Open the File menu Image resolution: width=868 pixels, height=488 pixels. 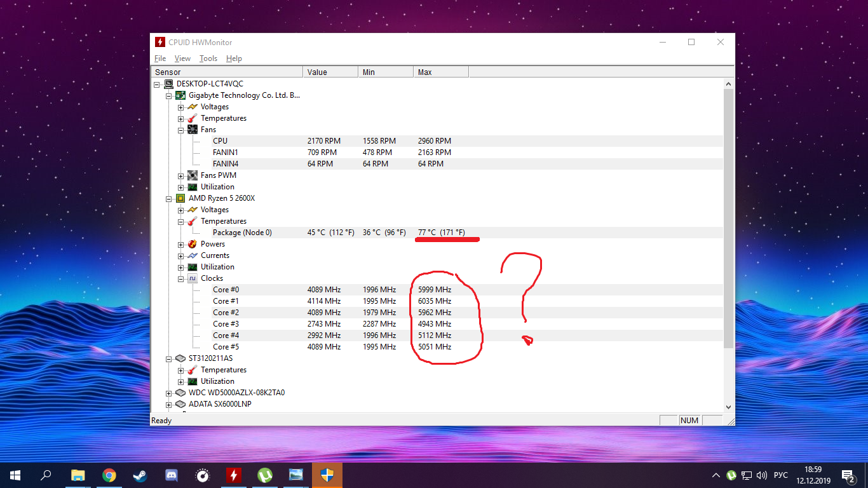click(x=160, y=58)
